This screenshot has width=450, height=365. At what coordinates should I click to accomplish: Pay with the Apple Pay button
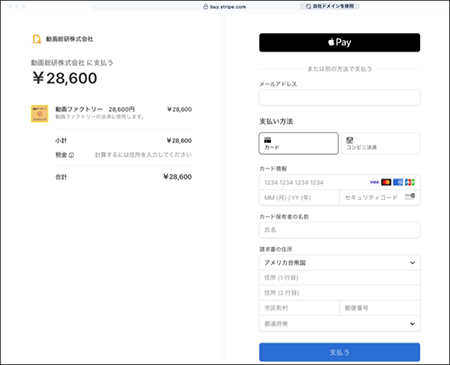coord(339,42)
